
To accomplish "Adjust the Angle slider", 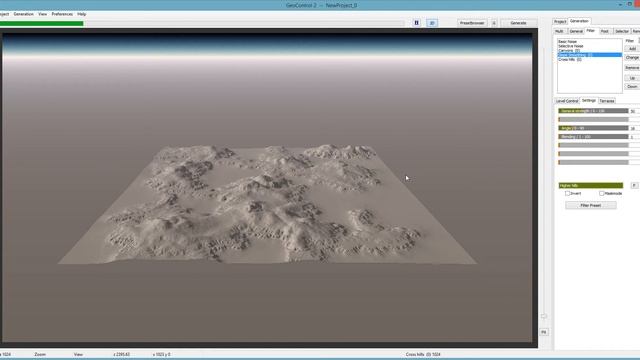I will pos(593,128).
